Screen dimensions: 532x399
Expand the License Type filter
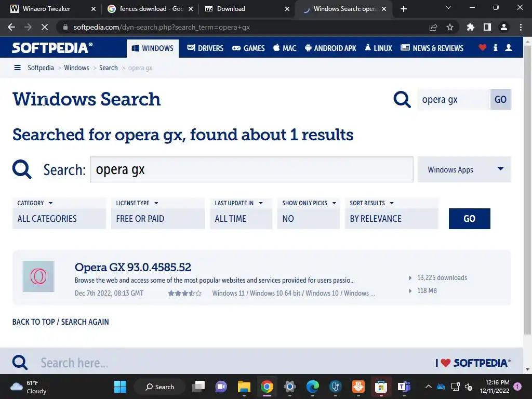click(x=158, y=214)
